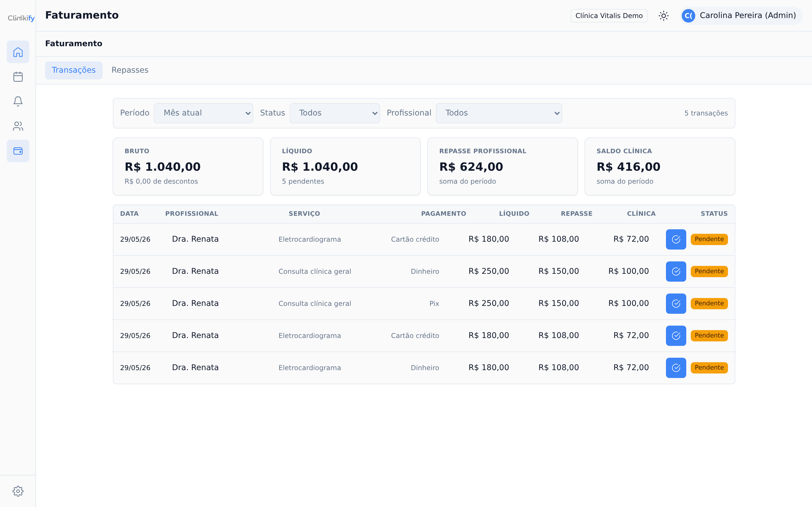The width and height of the screenshot is (812, 507).
Task: Switch to the Repasses tab
Action: coord(130,70)
